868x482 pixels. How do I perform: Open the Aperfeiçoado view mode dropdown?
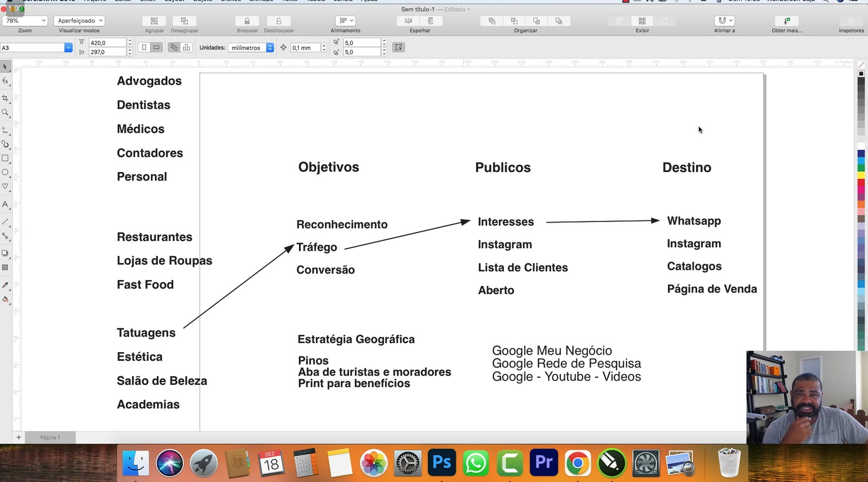coord(79,21)
